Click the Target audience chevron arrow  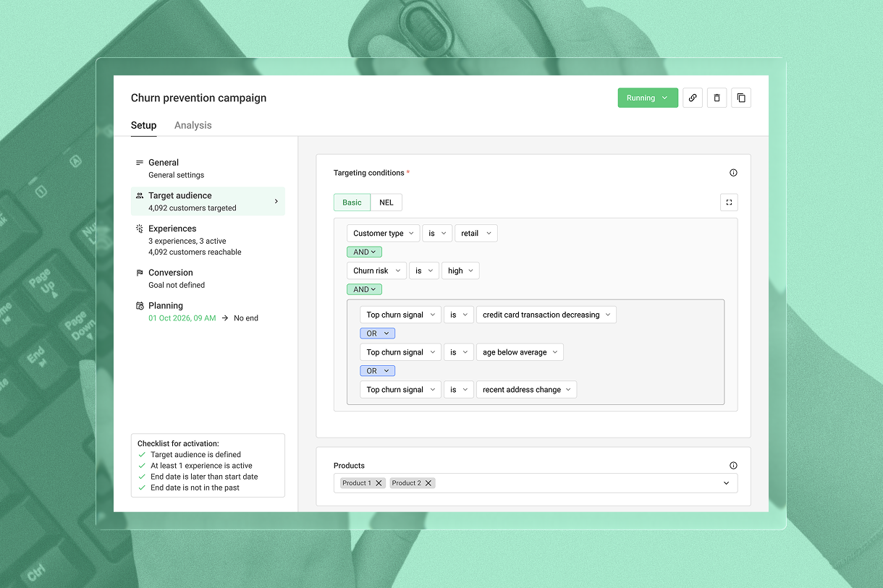[276, 201]
